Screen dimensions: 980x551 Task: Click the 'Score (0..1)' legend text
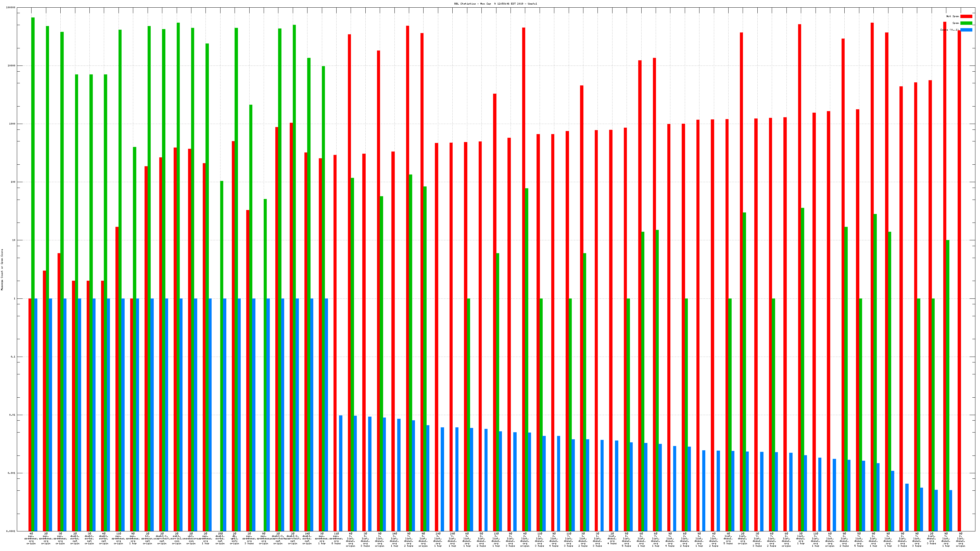tap(949, 30)
